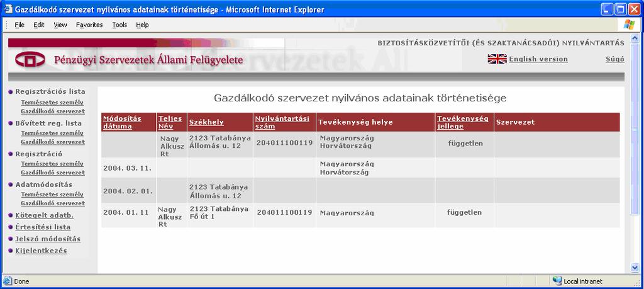The image size is (644, 289).
Task: Sort by Székhely column header
Action: point(206,122)
